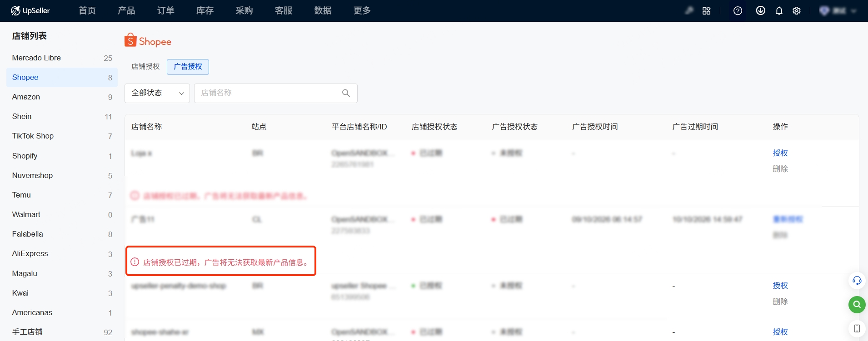Open the apps grid icon
Screen dimensions: 868x341
(x=706, y=10)
